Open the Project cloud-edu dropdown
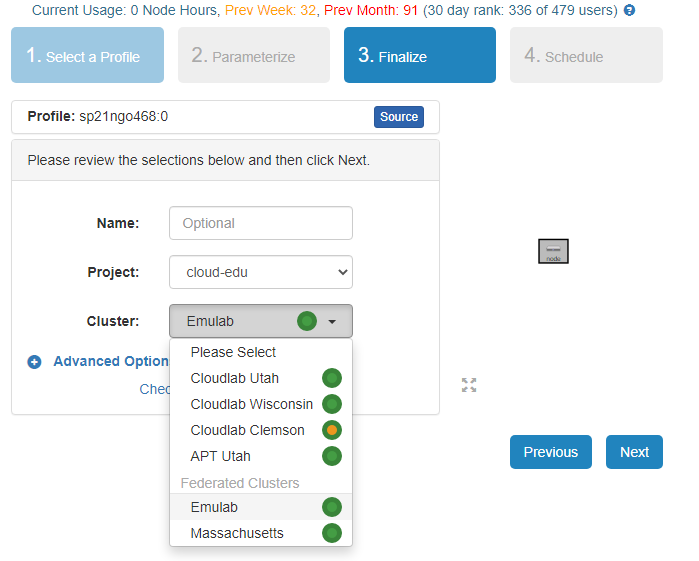699x561 pixels. click(261, 272)
